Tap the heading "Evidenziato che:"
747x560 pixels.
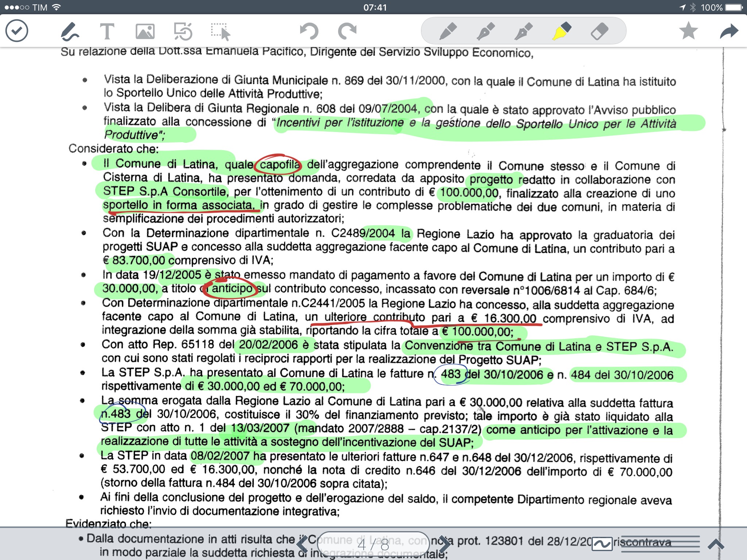pos(108,524)
